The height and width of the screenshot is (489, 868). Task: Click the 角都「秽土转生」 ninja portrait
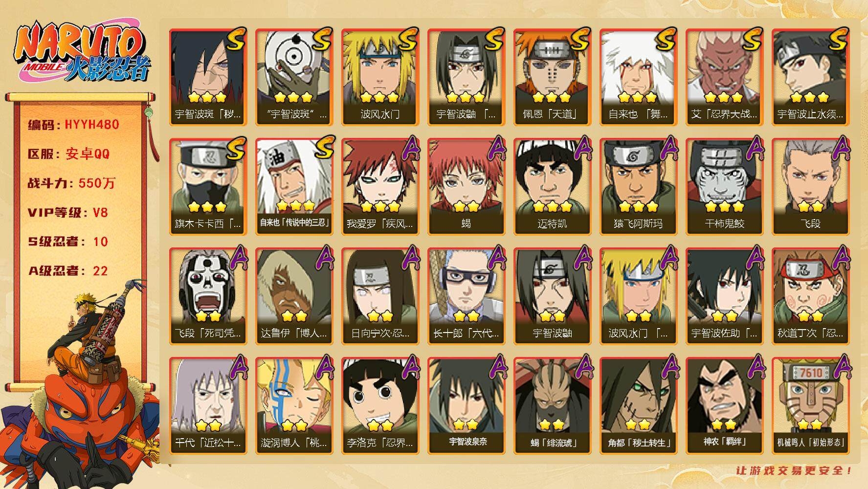[x=638, y=405]
